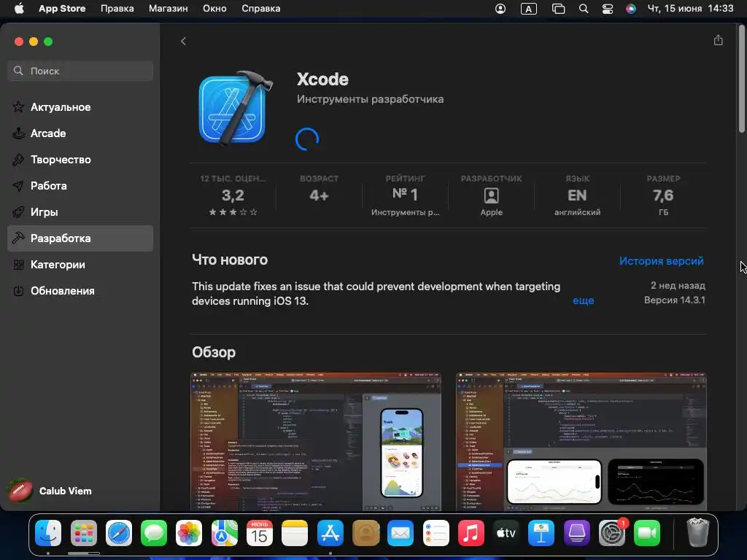The image size is (747, 560).
Task: Open Music from the Dock
Action: (x=471, y=533)
